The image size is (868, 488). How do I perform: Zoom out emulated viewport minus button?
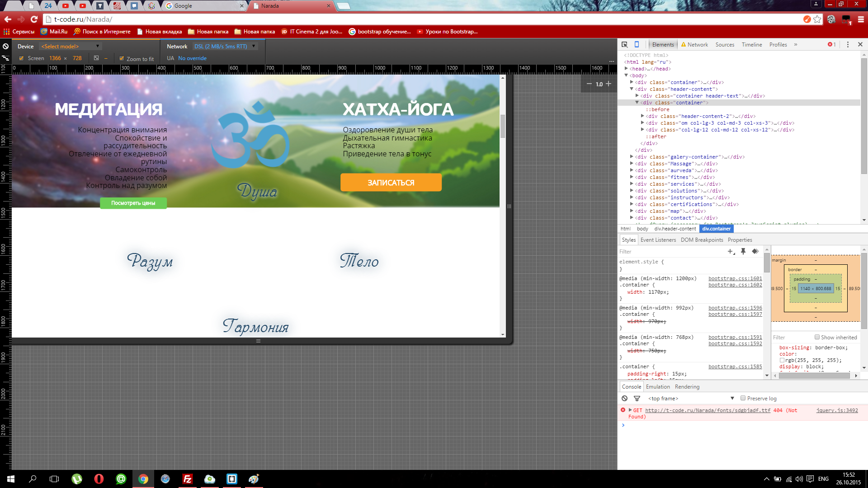coord(589,84)
